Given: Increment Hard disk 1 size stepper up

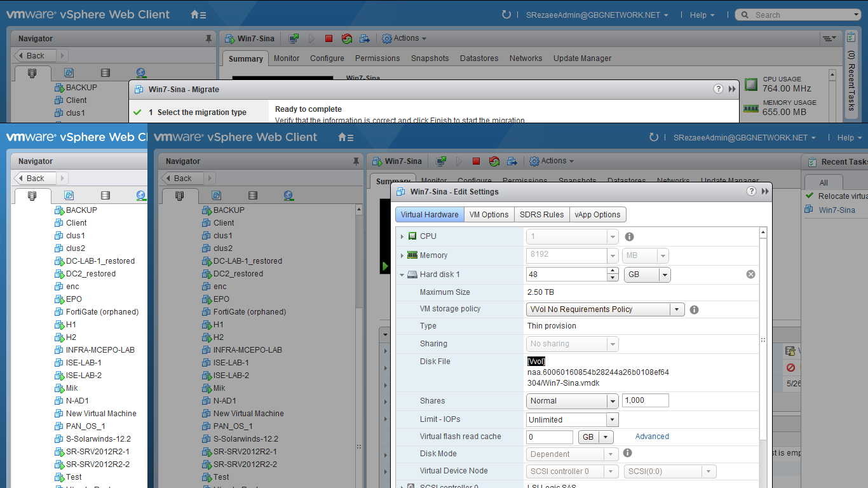Looking at the screenshot, I should pyautogui.click(x=613, y=271).
